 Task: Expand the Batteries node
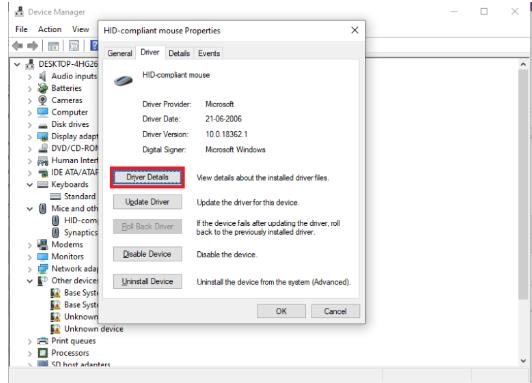coord(30,89)
